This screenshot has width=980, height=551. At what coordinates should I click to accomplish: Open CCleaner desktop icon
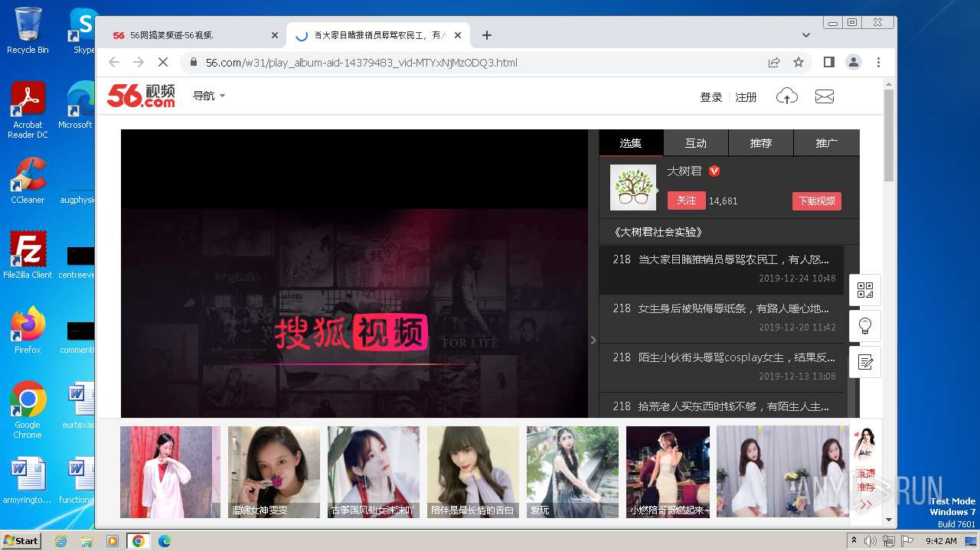coord(28,181)
